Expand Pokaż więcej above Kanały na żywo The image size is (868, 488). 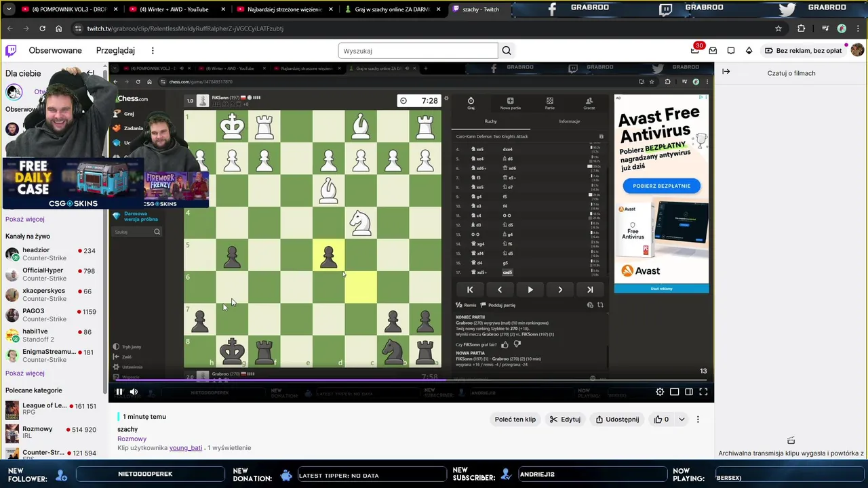coord(25,220)
